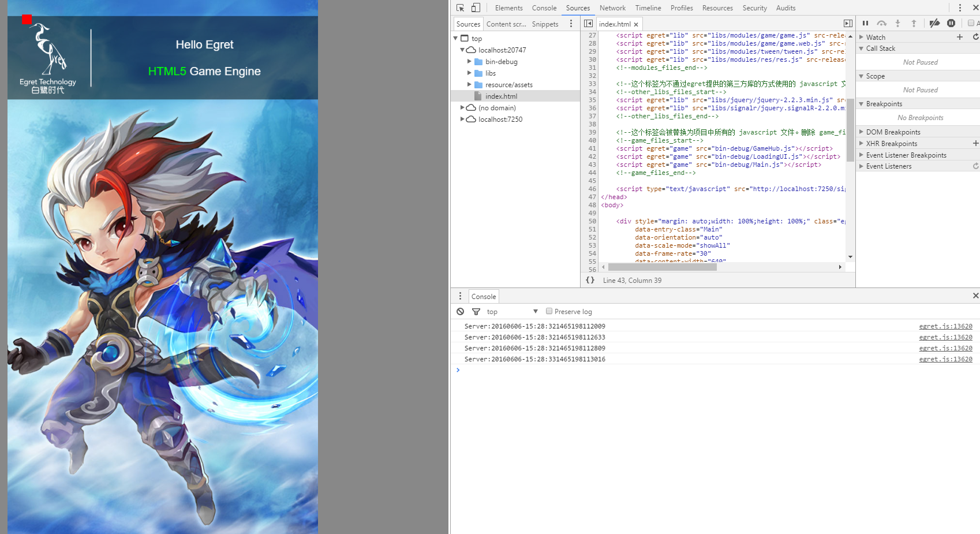980x534 pixels.
Task: Open the Snippets navigator tab
Action: tap(545, 24)
